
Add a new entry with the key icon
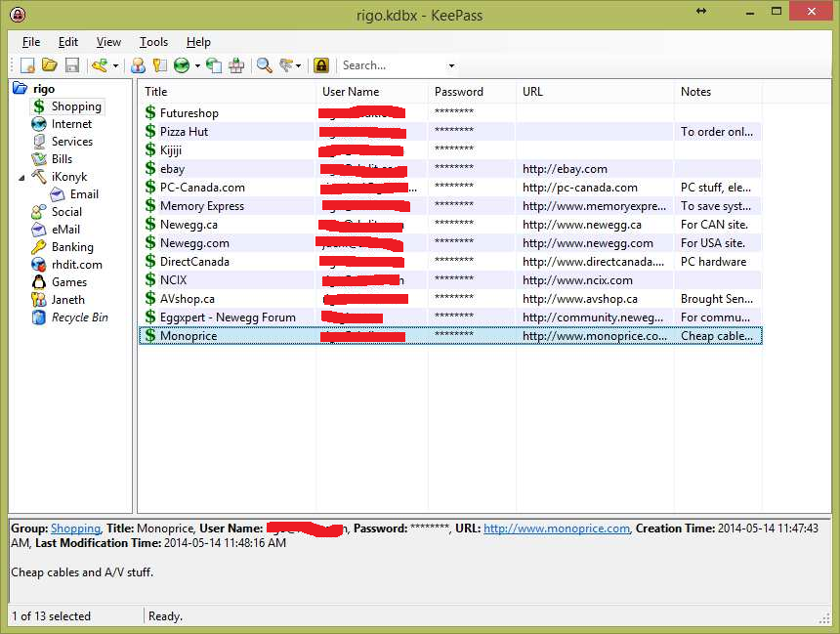(100, 65)
